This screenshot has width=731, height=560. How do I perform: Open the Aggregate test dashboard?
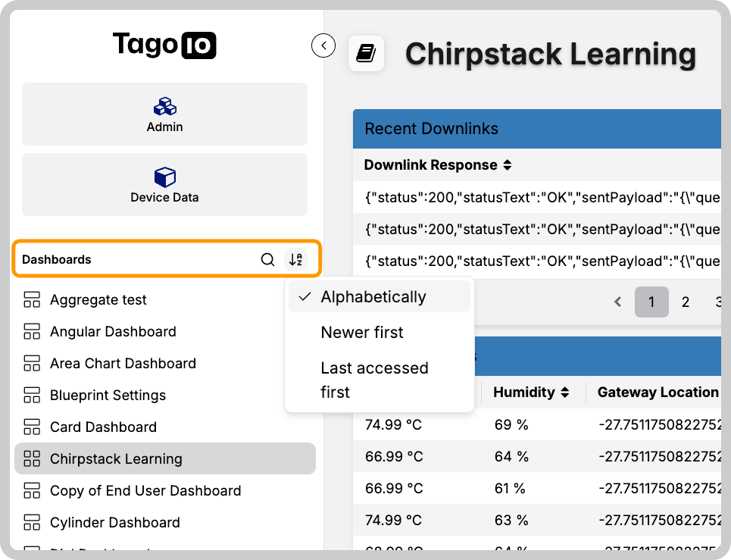165,300
